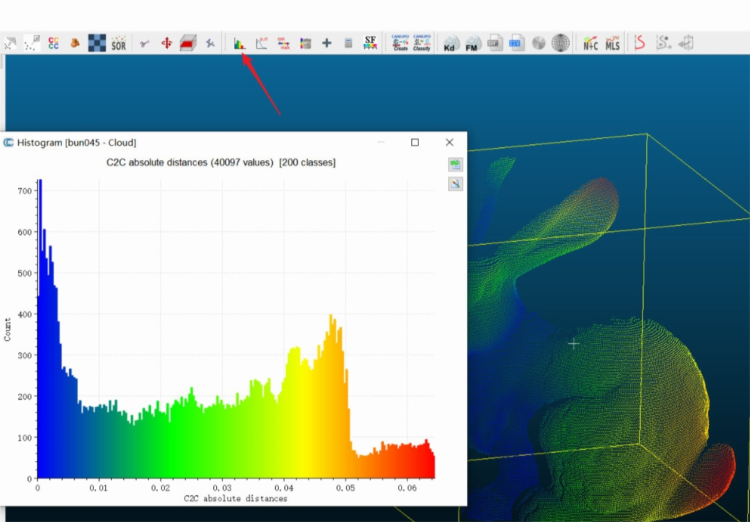Click the 700 tick label on y-axis
This screenshot has height=522, width=750.
(x=25, y=191)
